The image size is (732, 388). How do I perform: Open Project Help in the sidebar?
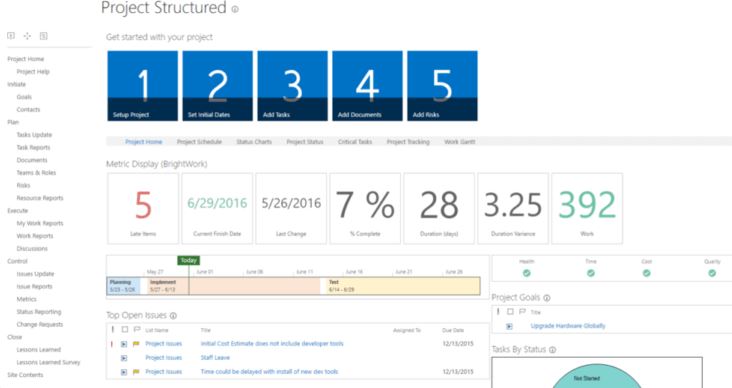pyautogui.click(x=33, y=71)
